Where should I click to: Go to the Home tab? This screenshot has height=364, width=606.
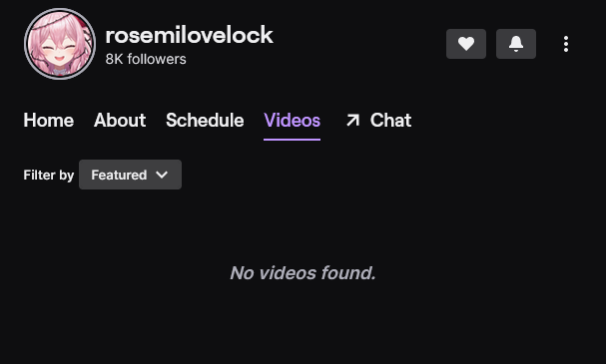(x=49, y=120)
